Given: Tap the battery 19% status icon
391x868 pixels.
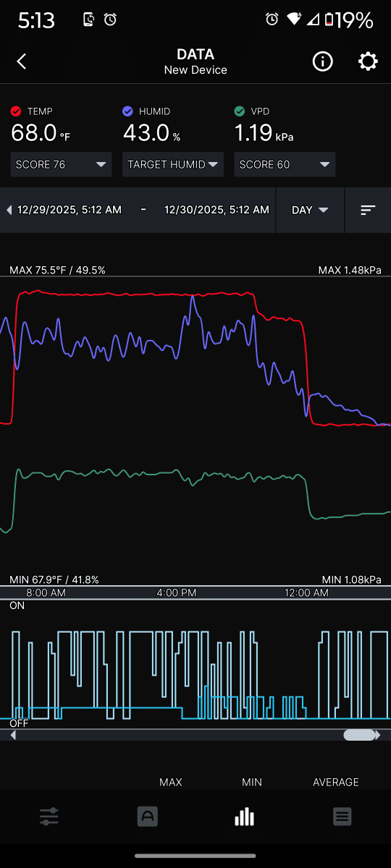Looking at the screenshot, I should point(350,20).
